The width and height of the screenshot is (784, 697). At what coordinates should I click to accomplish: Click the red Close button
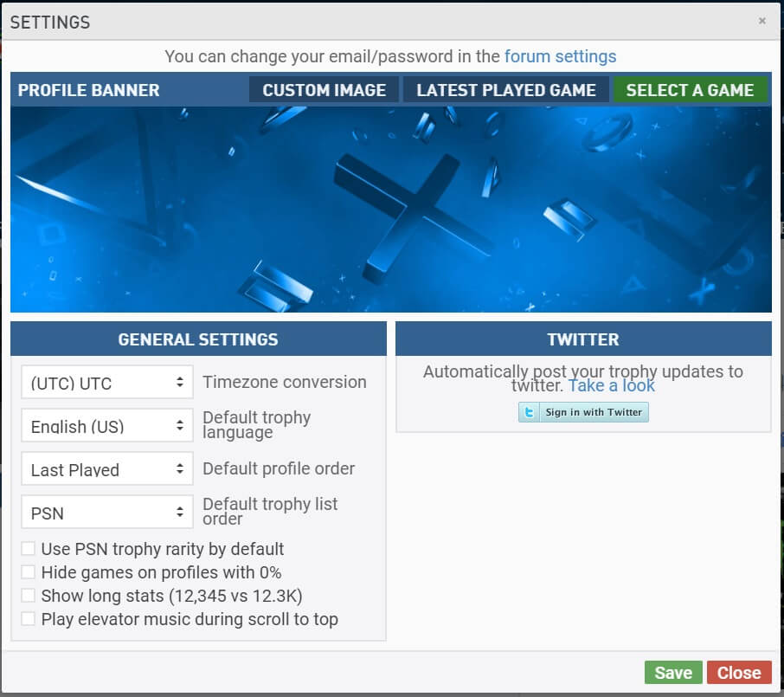coord(739,673)
